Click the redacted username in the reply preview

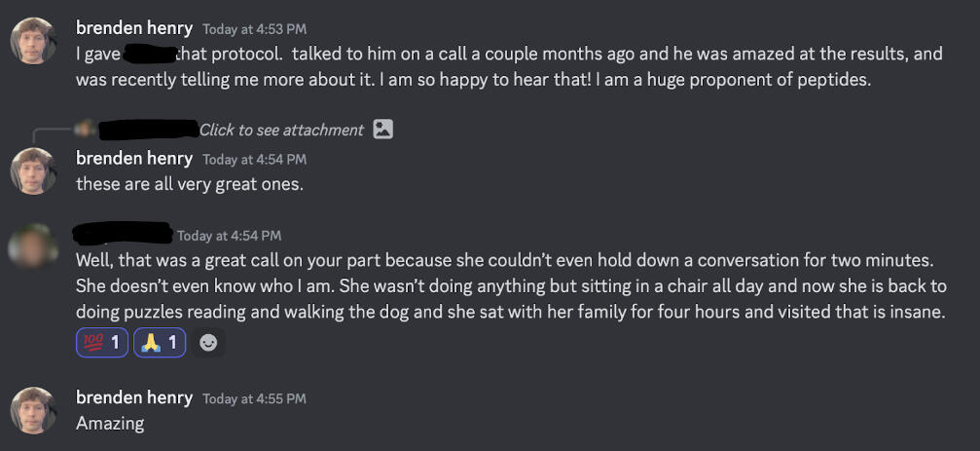149,129
